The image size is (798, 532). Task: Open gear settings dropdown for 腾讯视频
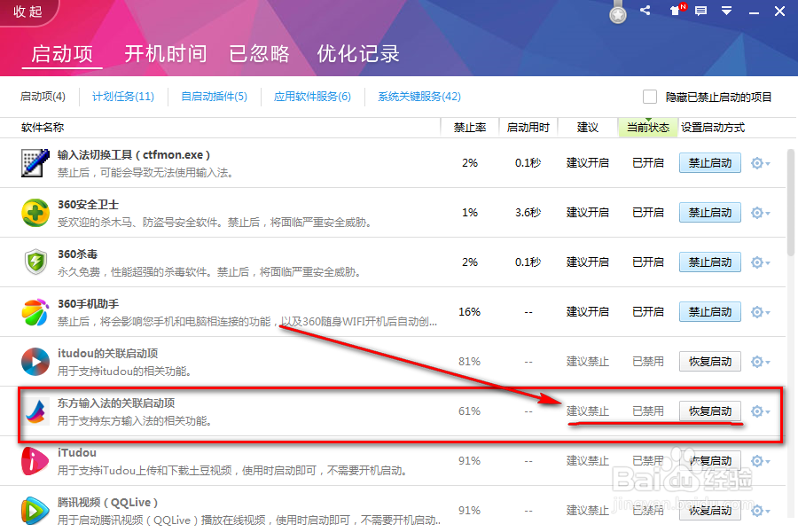[x=761, y=511]
